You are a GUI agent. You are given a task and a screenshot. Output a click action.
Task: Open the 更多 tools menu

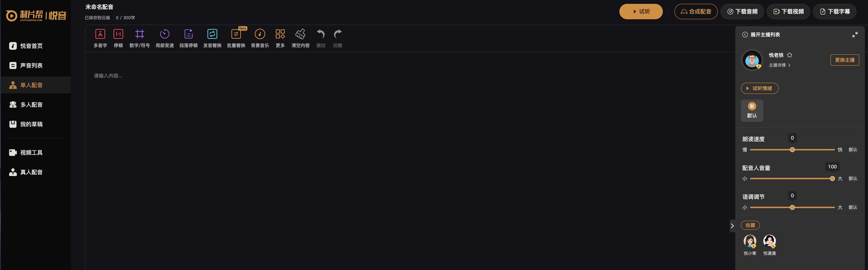[280, 38]
